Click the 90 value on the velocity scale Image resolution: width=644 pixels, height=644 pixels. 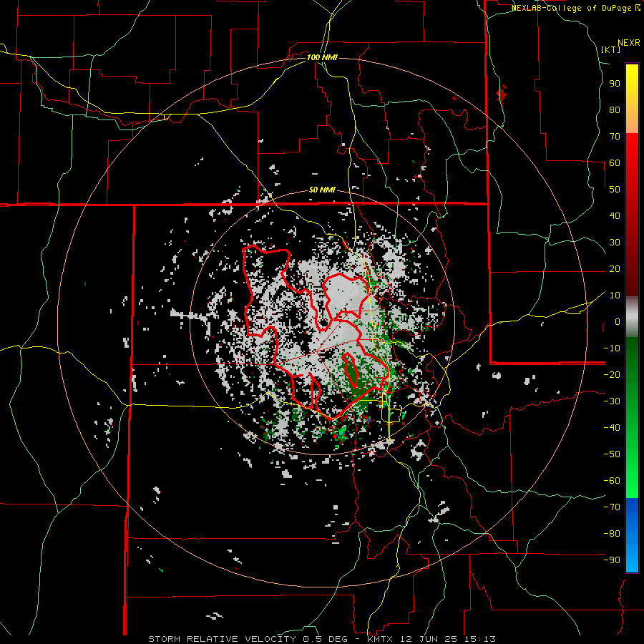tap(615, 83)
